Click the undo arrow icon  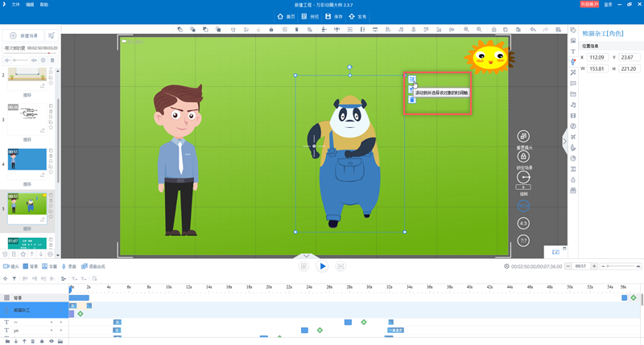(533, 30)
